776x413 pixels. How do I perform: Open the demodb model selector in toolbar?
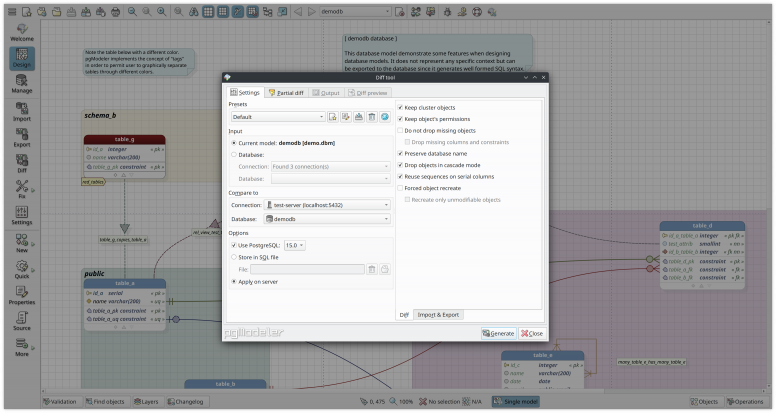pyautogui.click(x=355, y=11)
